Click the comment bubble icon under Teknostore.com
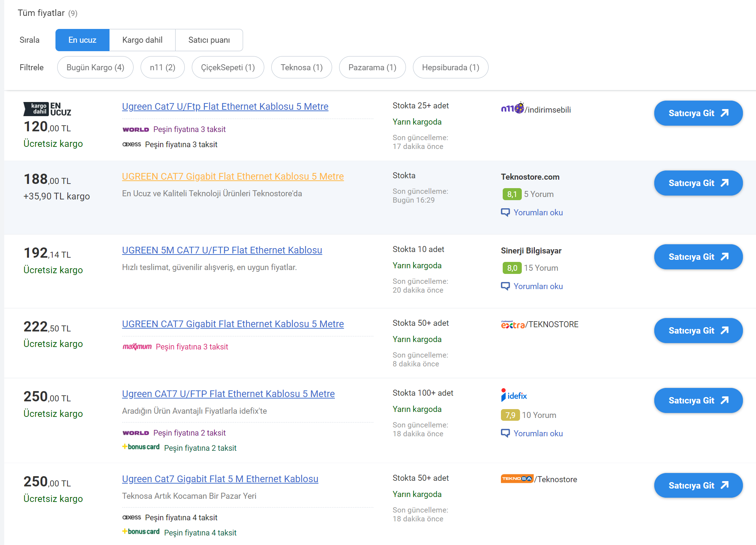756x545 pixels. tap(505, 212)
